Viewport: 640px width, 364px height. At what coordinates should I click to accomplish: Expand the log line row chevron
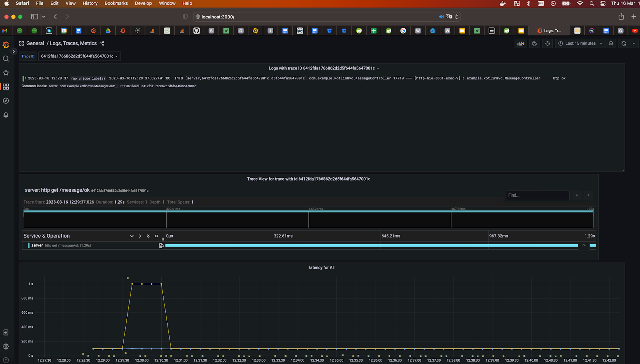click(26, 78)
